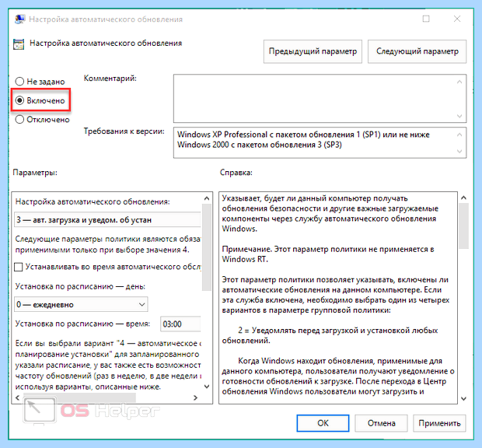This screenshot has width=482, height=448.
Task: Close the policy settings window
Action: pyautogui.click(x=457, y=19)
